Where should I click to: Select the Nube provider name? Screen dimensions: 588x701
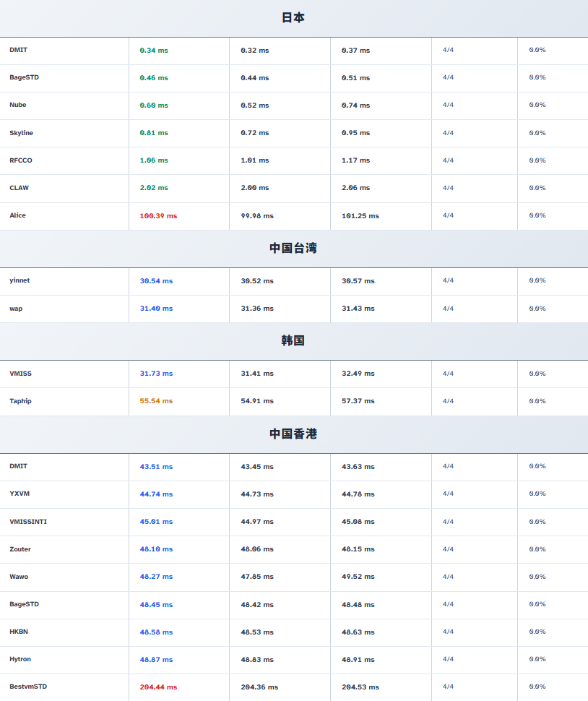click(x=18, y=105)
